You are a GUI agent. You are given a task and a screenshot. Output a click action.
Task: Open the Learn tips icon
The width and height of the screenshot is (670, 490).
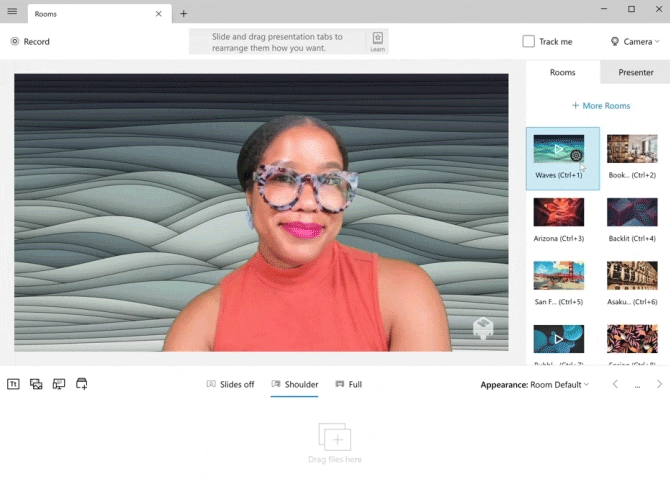coord(377,41)
